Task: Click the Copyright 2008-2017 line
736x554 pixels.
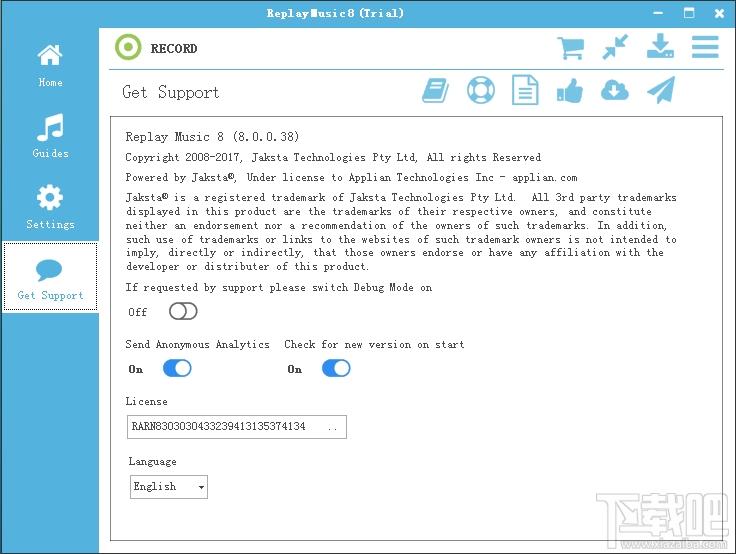Action: 333,157
